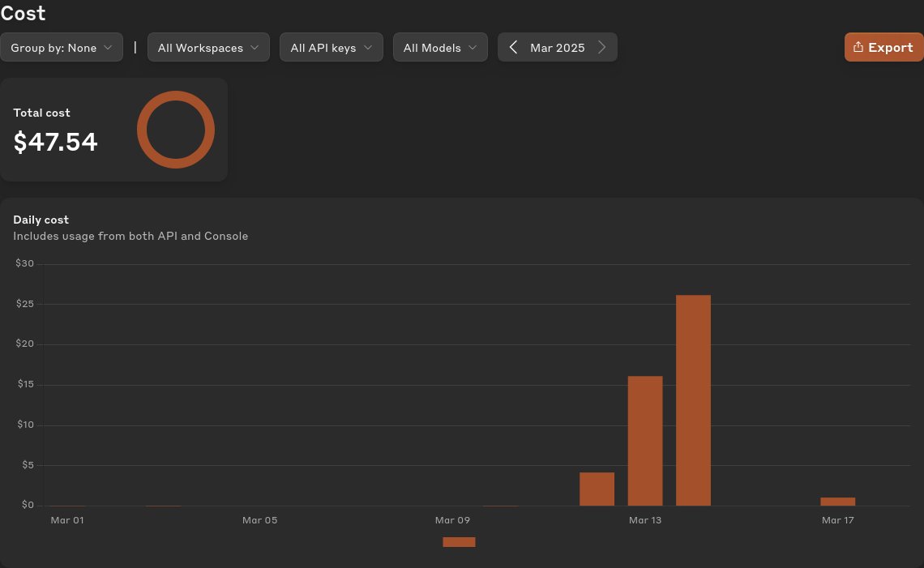Select the Mar 13 bar near $16
Image resolution: width=924 pixels, height=568 pixels.
pos(645,441)
